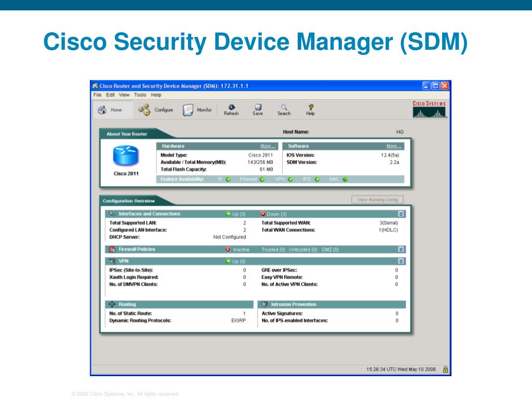Click the Hardware More link
532x399 pixels.
coord(268,146)
